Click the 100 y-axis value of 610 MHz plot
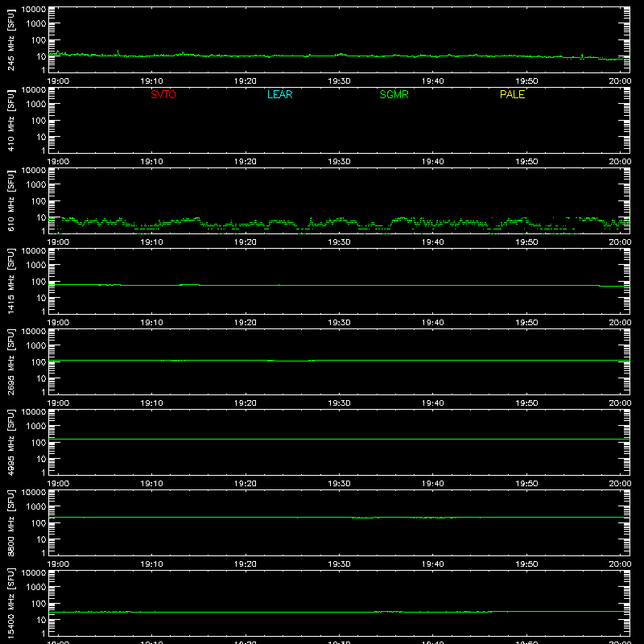The width and height of the screenshot is (644, 644). coord(39,201)
